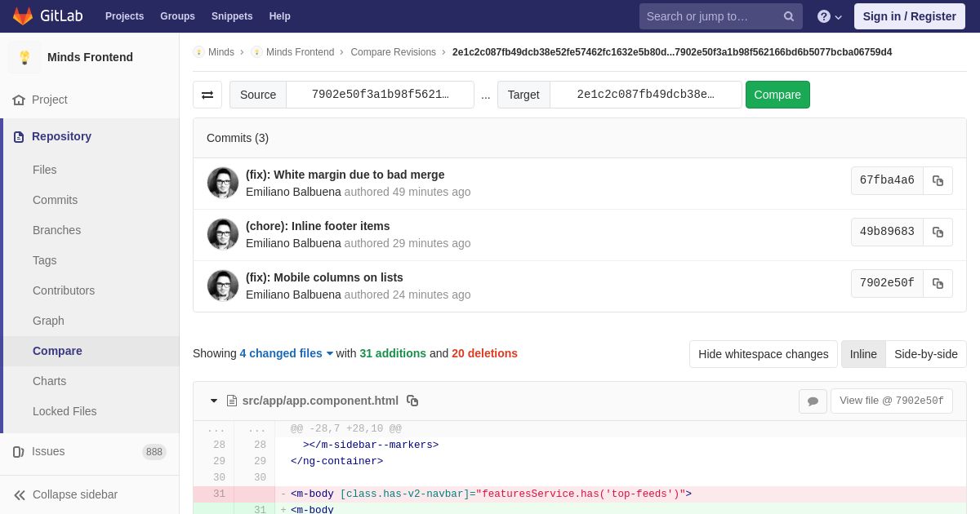This screenshot has height=514, width=980.
Task: Open commit Mobile columns on lists
Action: (x=324, y=277)
